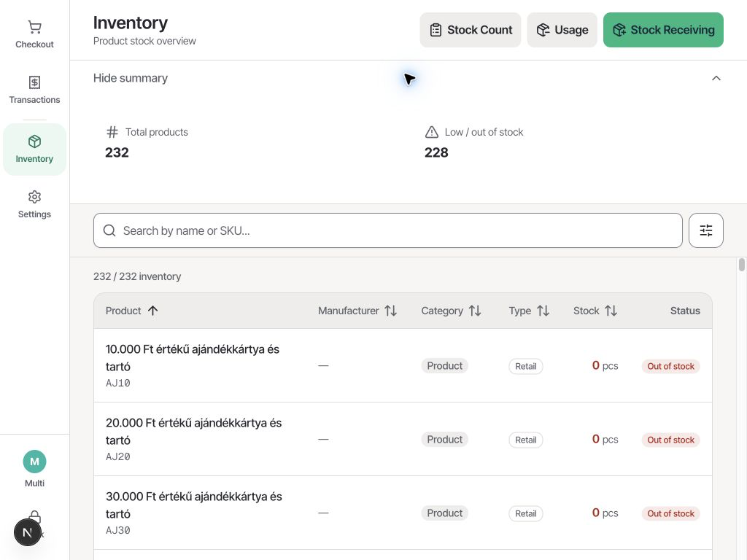Click the Retail type badge for AJ10

[x=525, y=366]
